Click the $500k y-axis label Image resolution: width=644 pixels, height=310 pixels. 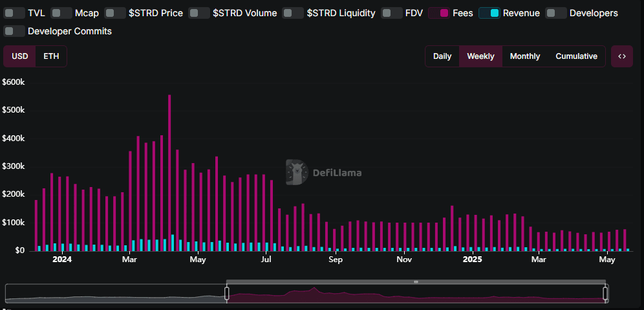pos(14,111)
